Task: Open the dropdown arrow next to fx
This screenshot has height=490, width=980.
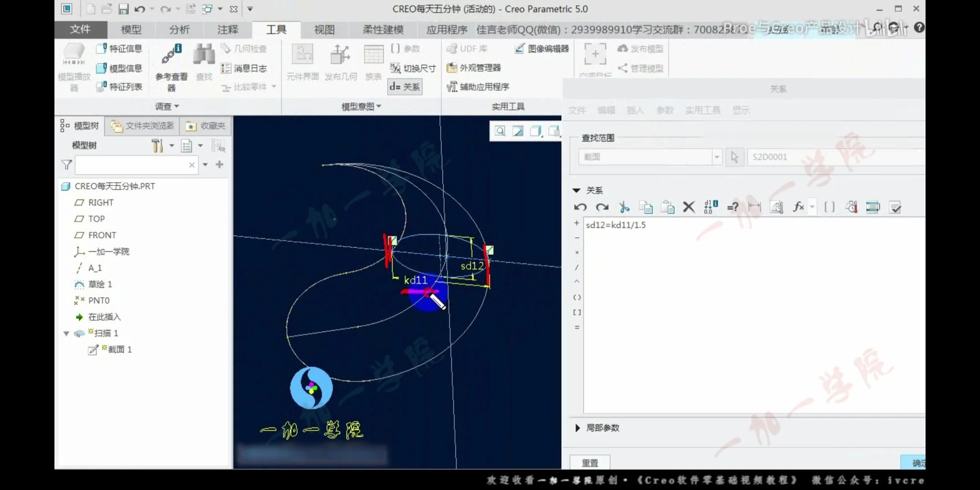Action: [x=812, y=207]
